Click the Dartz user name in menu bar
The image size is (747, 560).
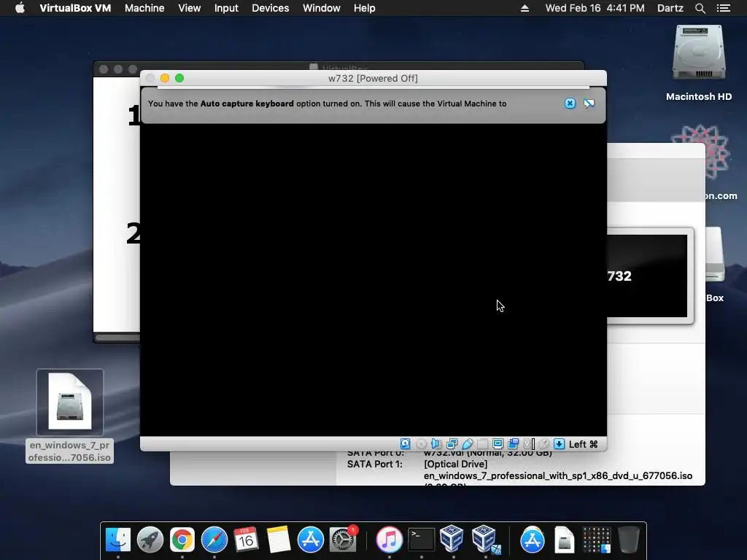670,8
